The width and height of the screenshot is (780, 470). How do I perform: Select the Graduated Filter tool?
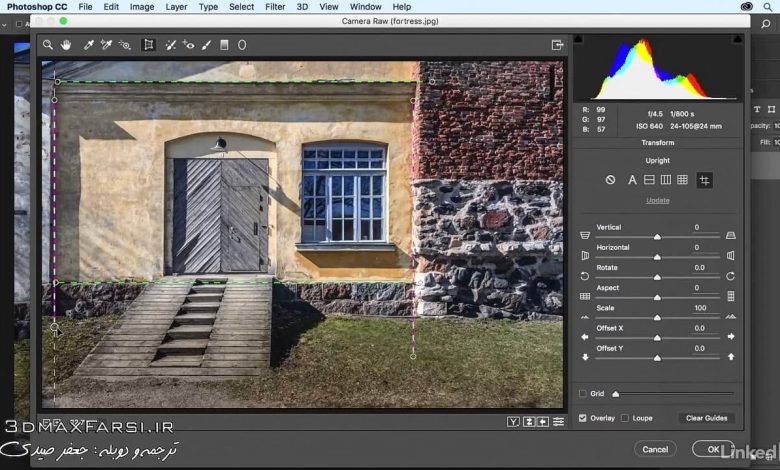pos(224,45)
